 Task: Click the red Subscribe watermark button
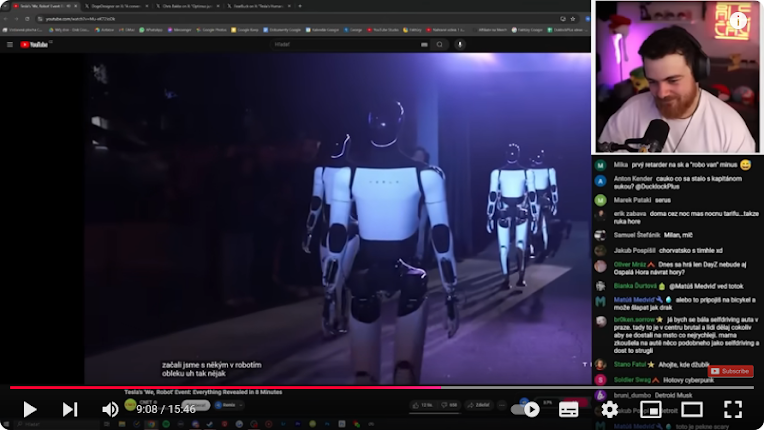[730, 371]
